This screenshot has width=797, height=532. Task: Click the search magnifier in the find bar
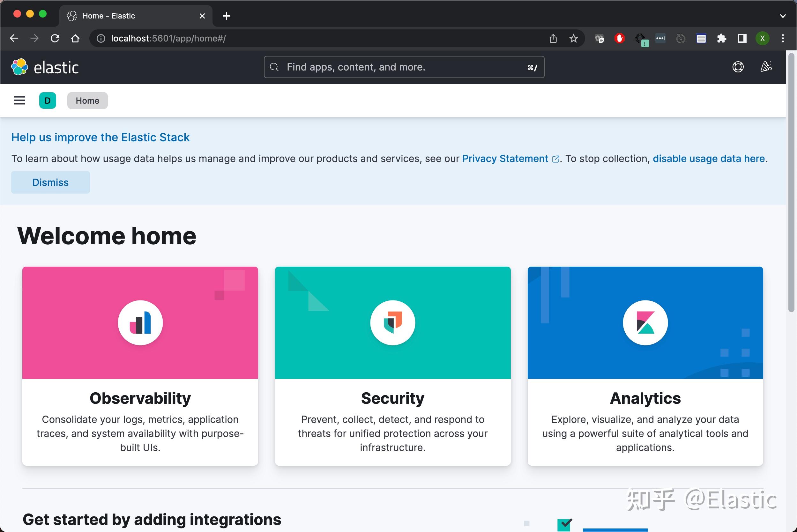click(x=274, y=67)
